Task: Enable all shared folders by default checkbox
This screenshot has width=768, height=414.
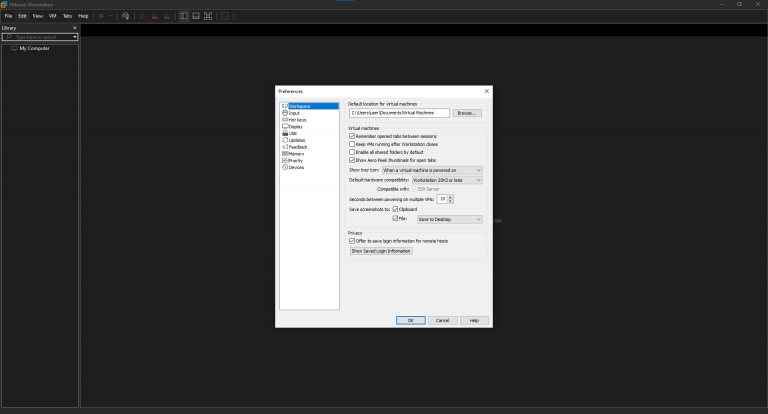Action: coord(352,152)
